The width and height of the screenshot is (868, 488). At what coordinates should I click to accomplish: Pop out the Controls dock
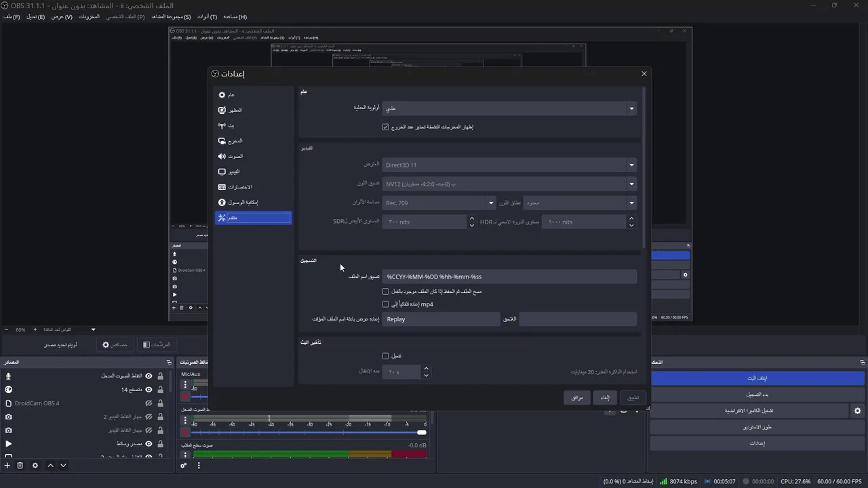pos(863,363)
